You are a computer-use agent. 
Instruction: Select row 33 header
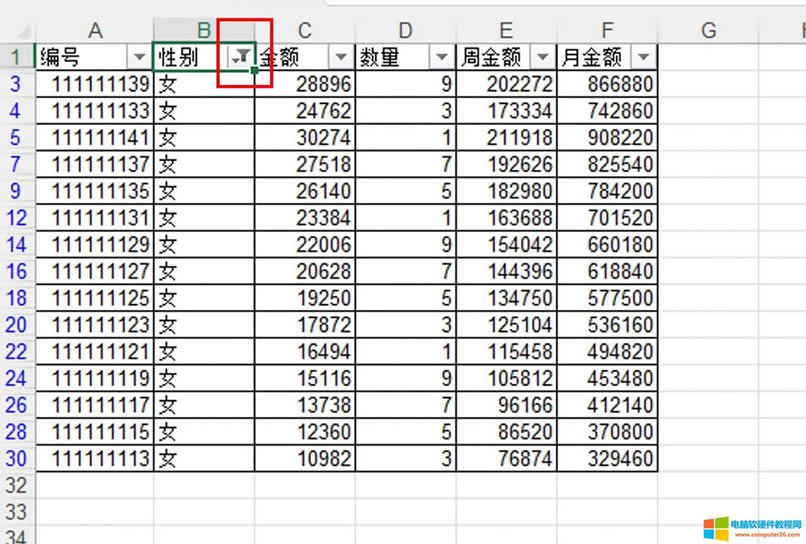pyautogui.click(x=16, y=512)
